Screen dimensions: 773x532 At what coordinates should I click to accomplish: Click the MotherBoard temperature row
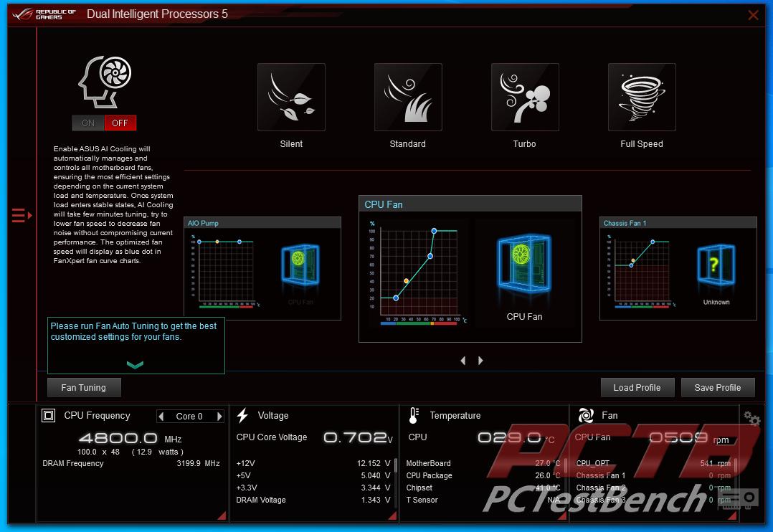pyautogui.click(x=483, y=463)
